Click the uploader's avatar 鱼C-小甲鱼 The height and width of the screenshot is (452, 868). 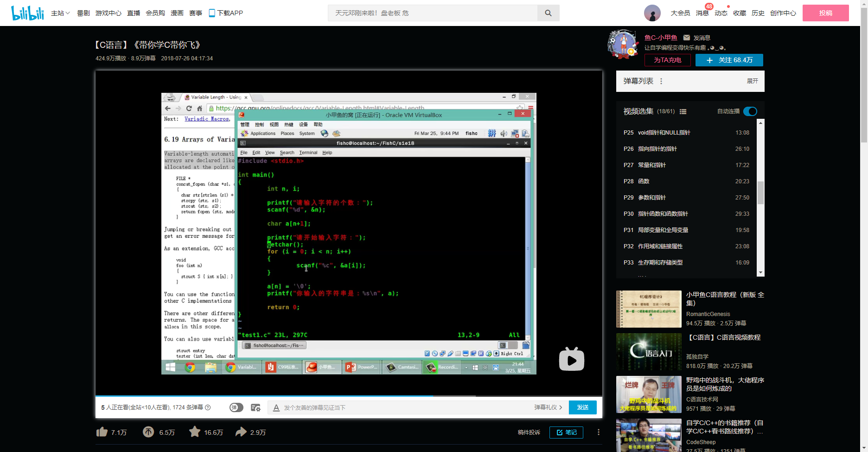click(623, 45)
